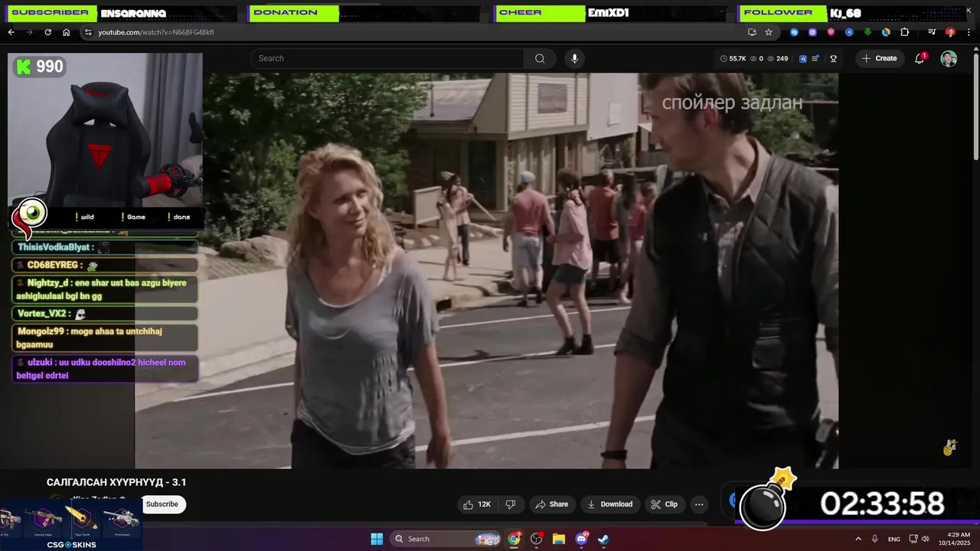The image size is (980, 551).
Task: Switch ENG input language
Action: tap(893, 539)
